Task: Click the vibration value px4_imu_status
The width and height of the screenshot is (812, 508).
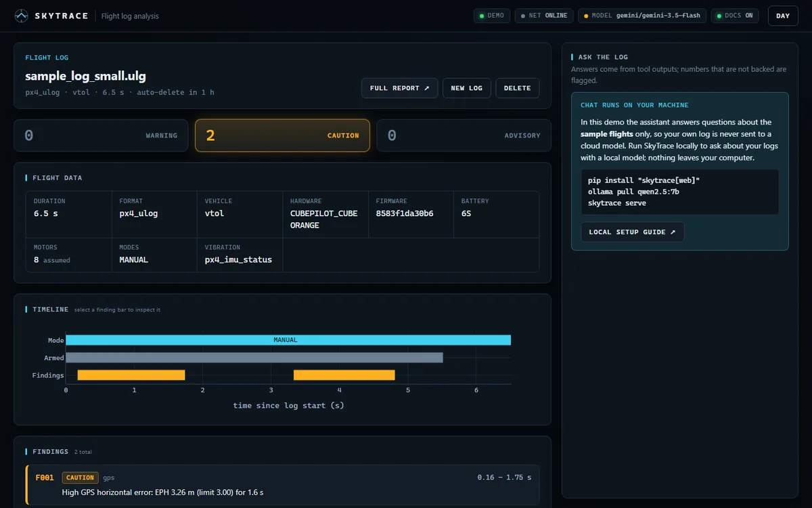Action: 238,259
